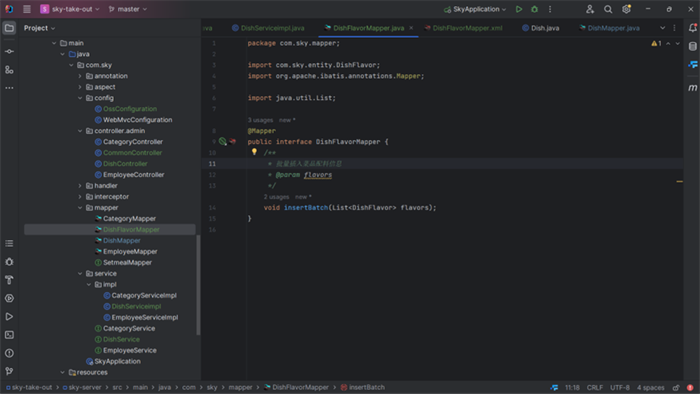
Task: Collapse the service folder
Action: click(x=80, y=274)
